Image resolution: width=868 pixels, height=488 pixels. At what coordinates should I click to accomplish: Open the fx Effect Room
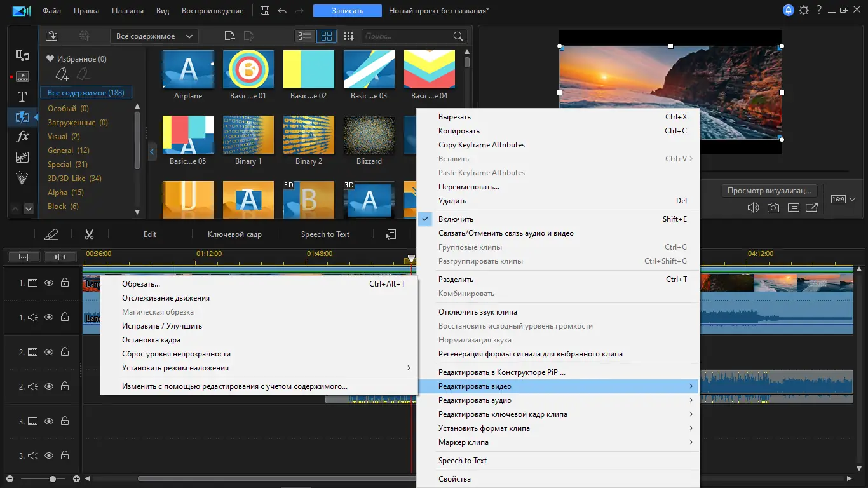tap(22, 137)
